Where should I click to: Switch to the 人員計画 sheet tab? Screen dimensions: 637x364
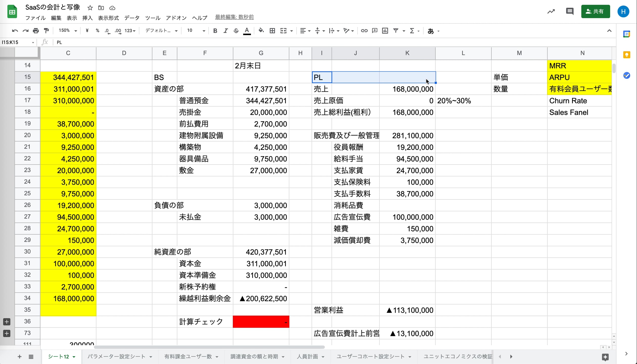tap(307, 356)
